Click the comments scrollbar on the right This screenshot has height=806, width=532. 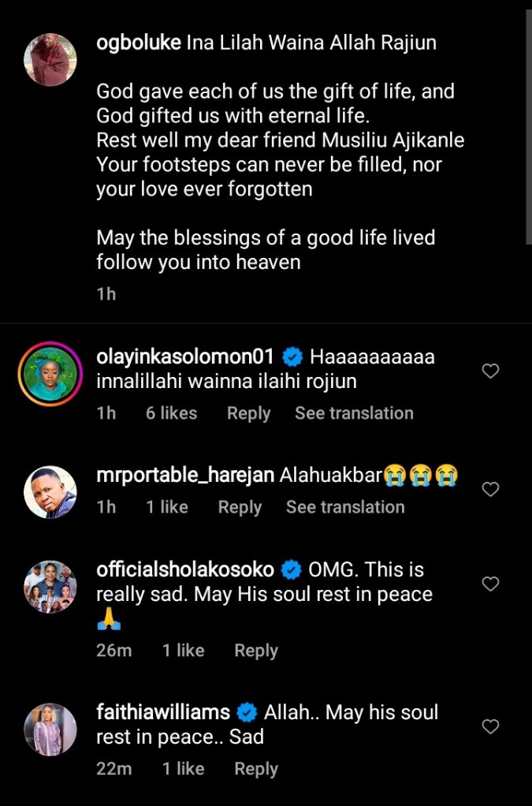pyautogui.click(x=527, y=126)
